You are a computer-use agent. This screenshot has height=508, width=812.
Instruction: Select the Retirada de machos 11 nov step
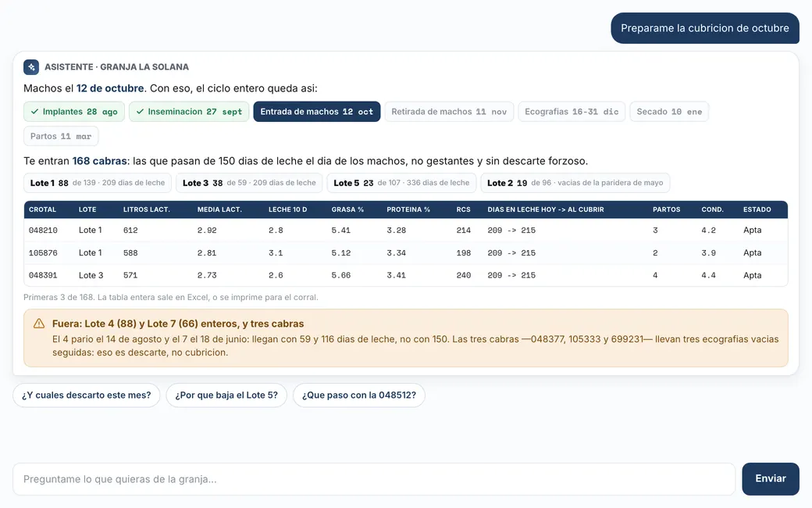(x=449, y=112)
